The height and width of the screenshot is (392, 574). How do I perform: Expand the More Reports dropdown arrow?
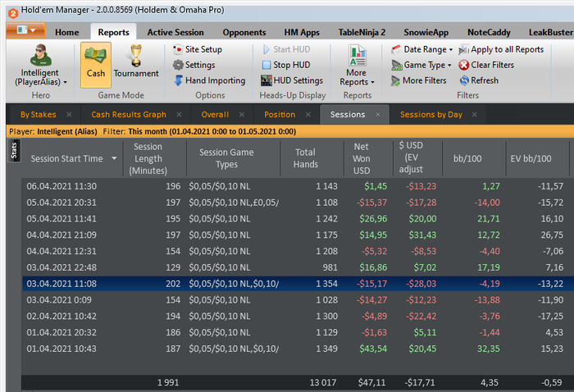372,82
